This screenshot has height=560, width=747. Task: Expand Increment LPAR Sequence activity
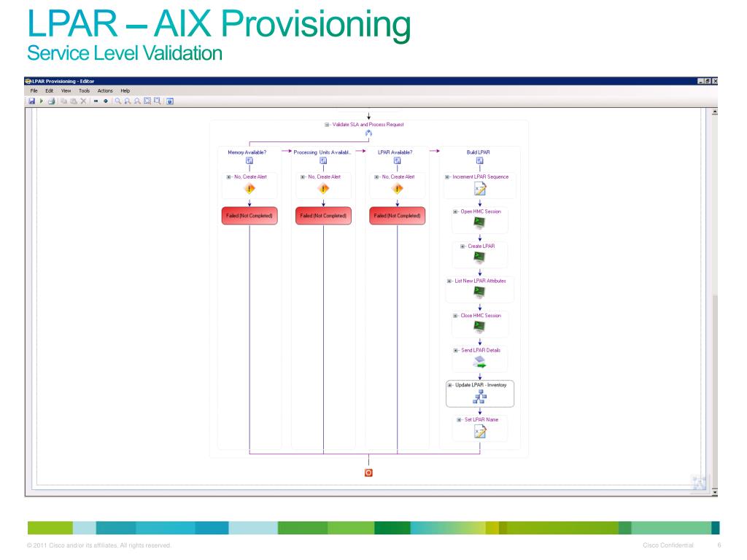coord(447,177)
